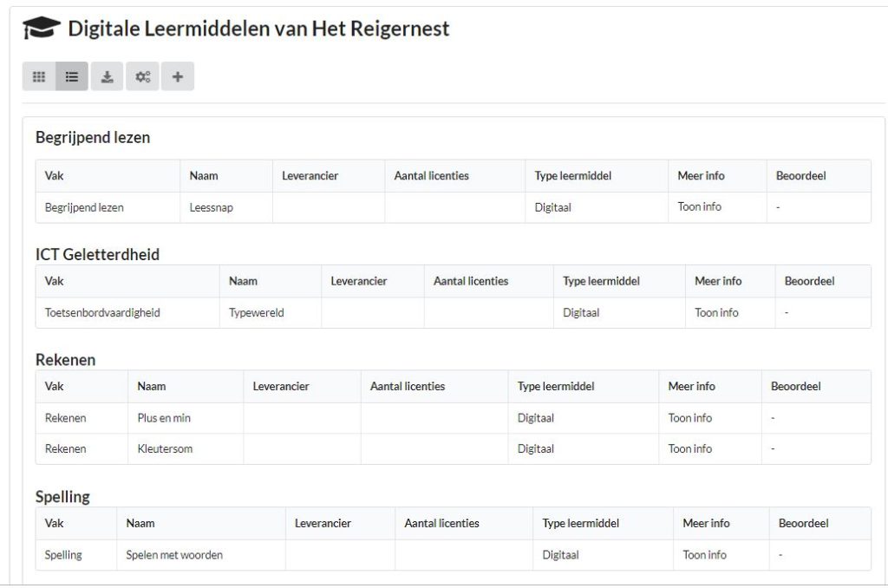
Task: Click the page title Digitale Leermiddelen
Action: 258,29
